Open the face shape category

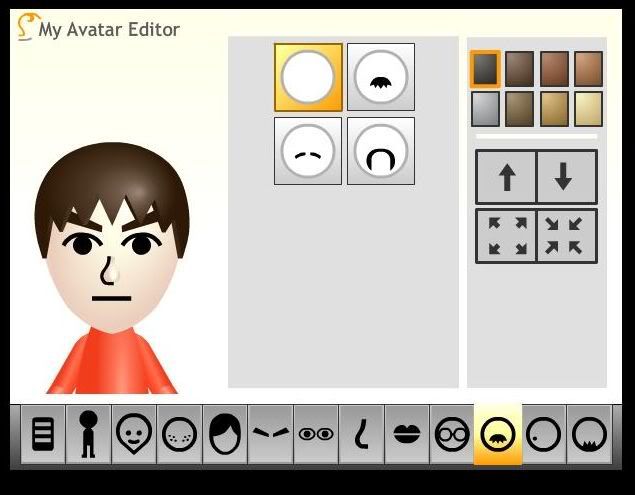pyautogui.click(x=134, y=435)
